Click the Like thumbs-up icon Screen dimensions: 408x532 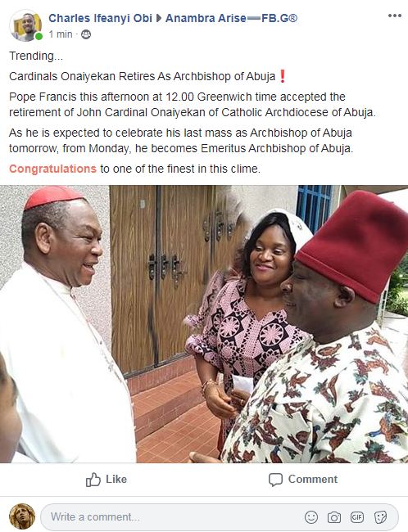point(93,480)
